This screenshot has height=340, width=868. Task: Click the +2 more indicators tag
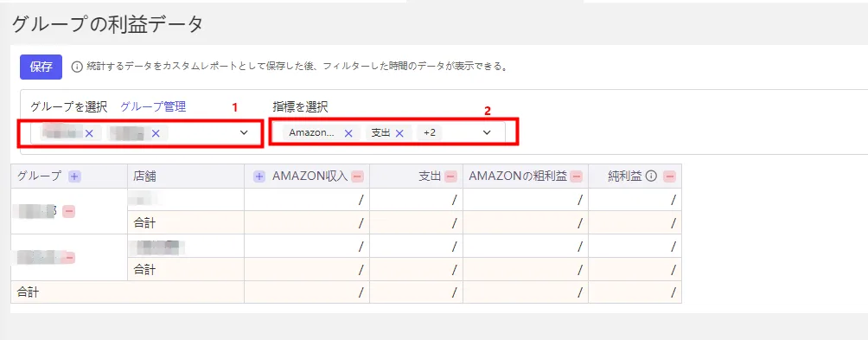coord(430,132)
